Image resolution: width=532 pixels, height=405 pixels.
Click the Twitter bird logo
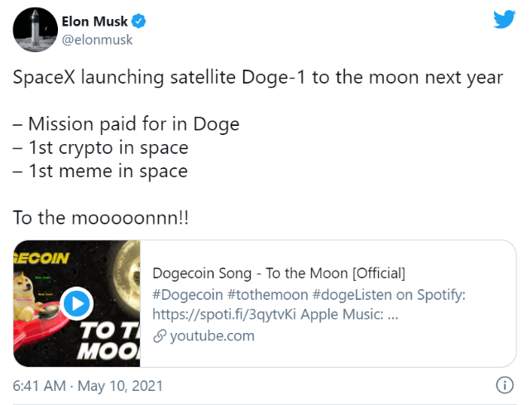[x=504, y=21]
